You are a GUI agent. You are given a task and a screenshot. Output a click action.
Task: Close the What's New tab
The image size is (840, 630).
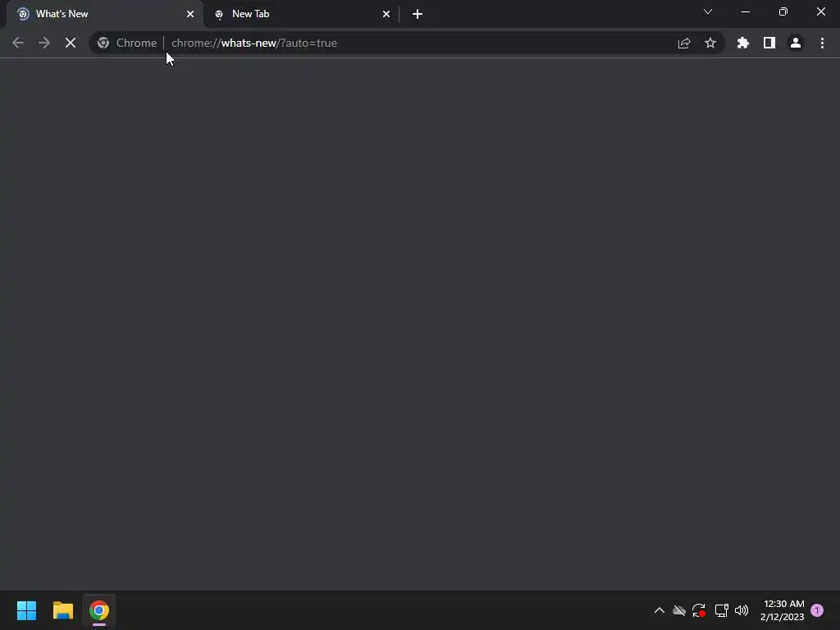coord(190,14)
